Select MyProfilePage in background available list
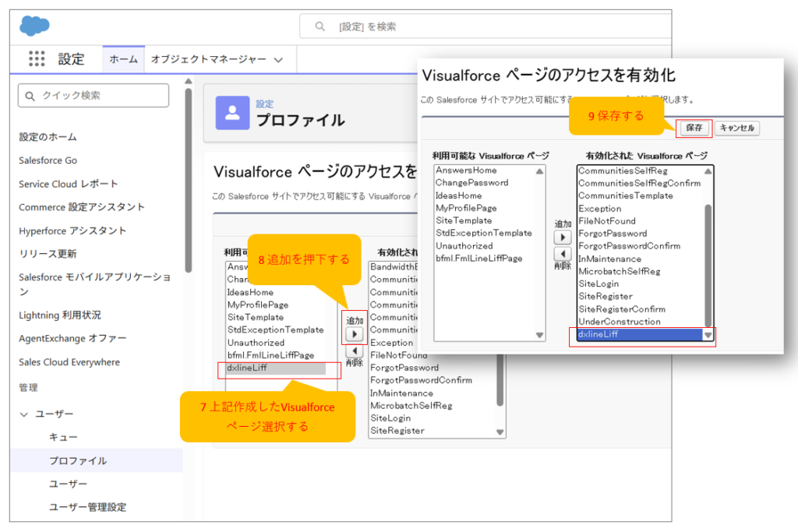 pos(257,305)
